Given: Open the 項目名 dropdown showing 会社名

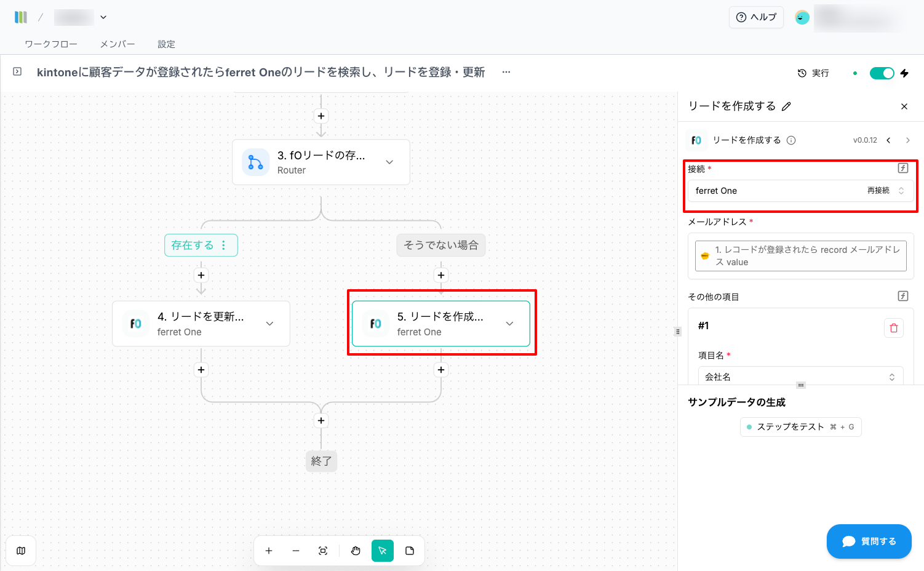Looking at the screenshot, I should [800, 377].
